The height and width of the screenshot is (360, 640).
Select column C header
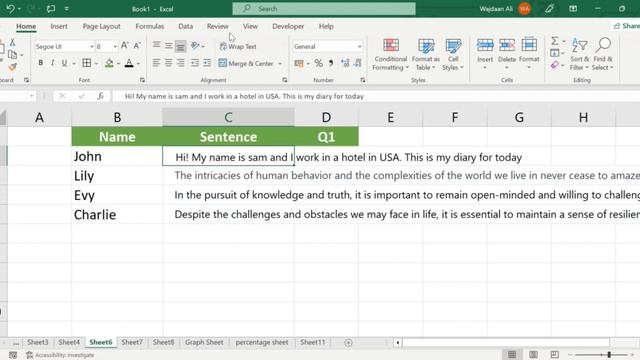(x=228, y=118)
